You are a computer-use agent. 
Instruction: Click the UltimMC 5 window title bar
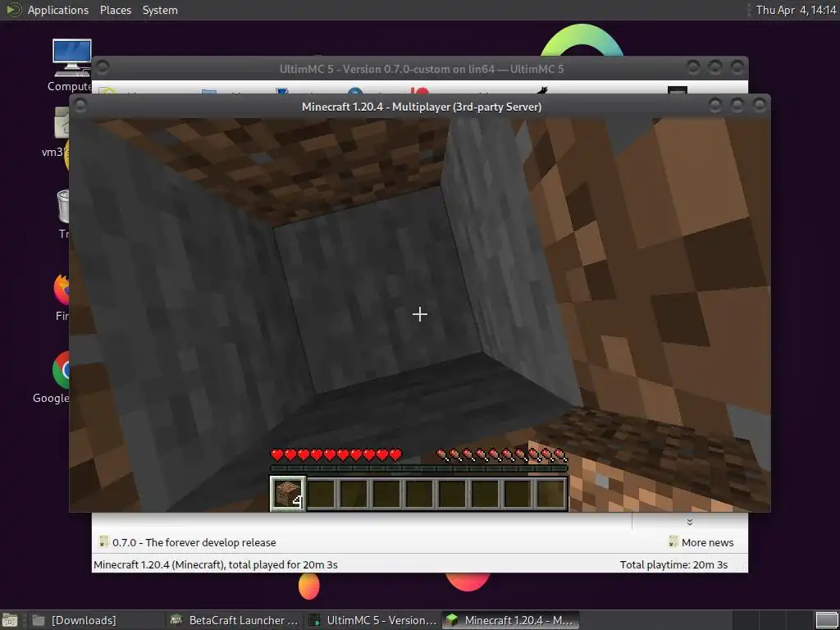[421, 69]
